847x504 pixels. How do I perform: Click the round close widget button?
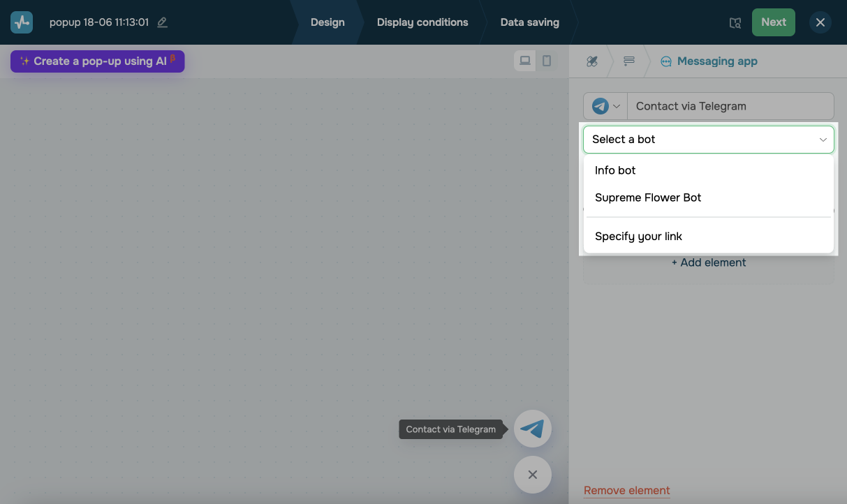533,475
